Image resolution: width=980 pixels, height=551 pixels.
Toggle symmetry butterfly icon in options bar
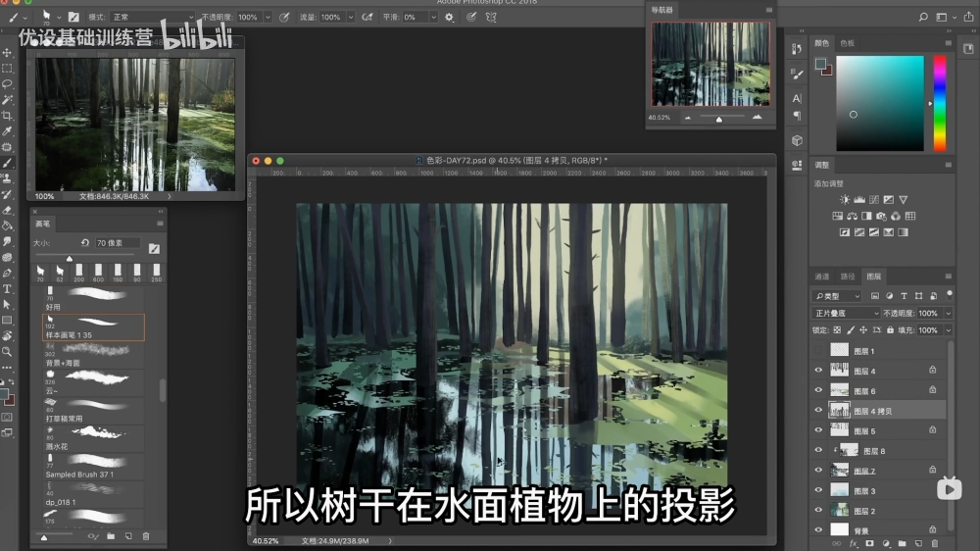[491, 18]
